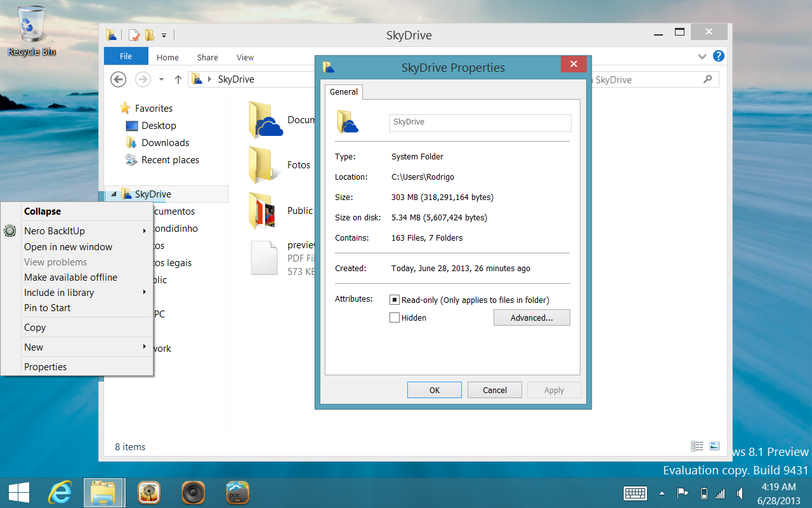
Task: Expand the ribbon with the chevron
Action: pyautogui.click(x=702, y=56)
